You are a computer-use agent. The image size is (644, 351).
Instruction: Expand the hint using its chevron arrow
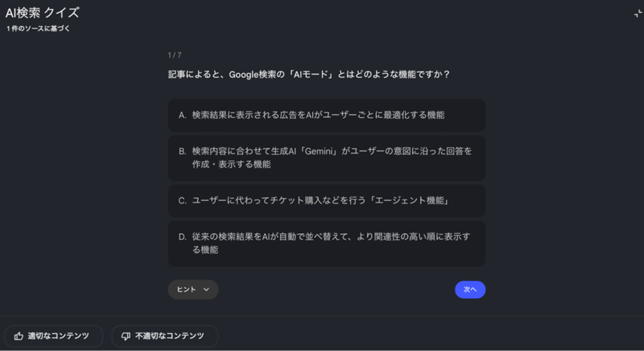coord(206,290)
